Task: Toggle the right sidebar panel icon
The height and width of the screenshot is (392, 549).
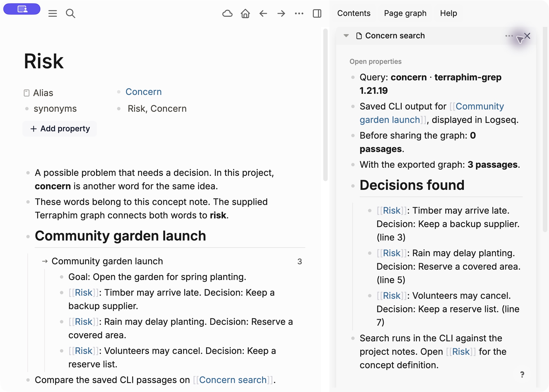Action: pyautogui.click(x=317, y=13)
